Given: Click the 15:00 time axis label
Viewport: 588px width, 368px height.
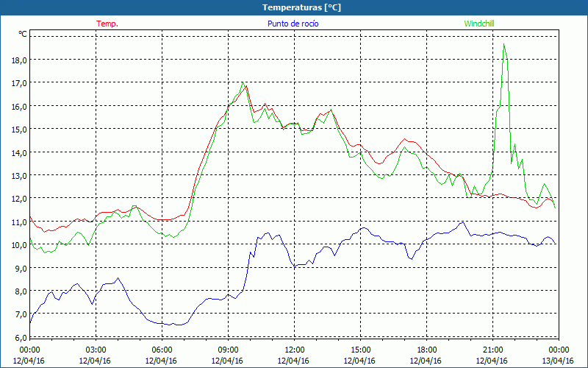Looking at the screenshot, I should [x=360, y=350].
